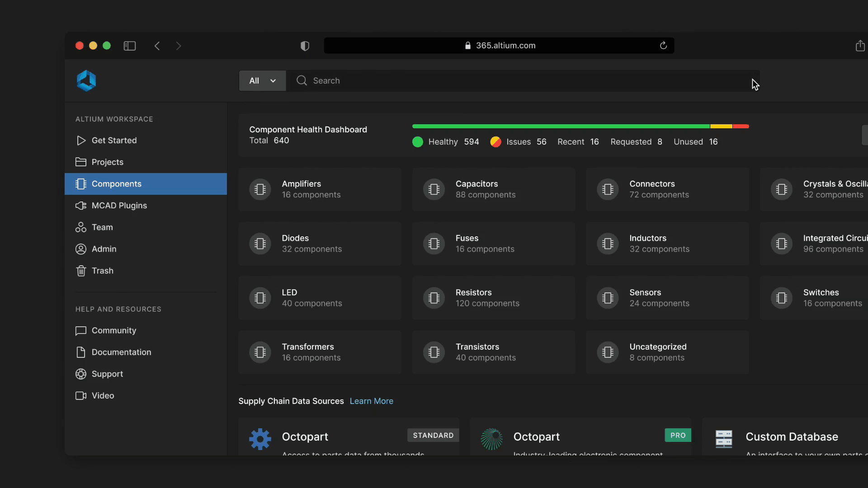
Task: Click the component health progress bar
Action: 580,127
